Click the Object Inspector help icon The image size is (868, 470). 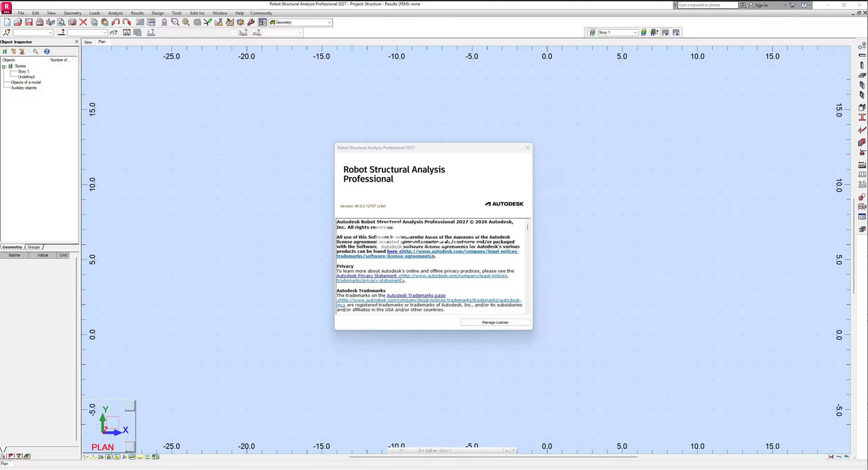(x=46, y=52)
